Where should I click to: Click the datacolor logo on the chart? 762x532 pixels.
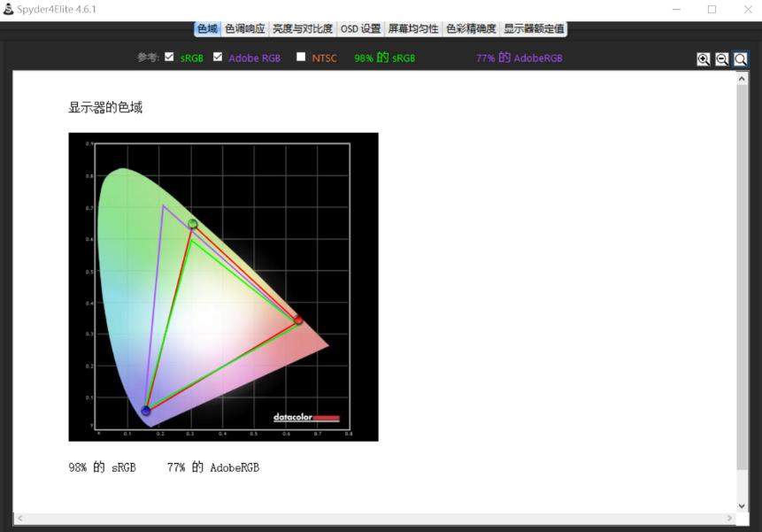click(x=306, y=417)
